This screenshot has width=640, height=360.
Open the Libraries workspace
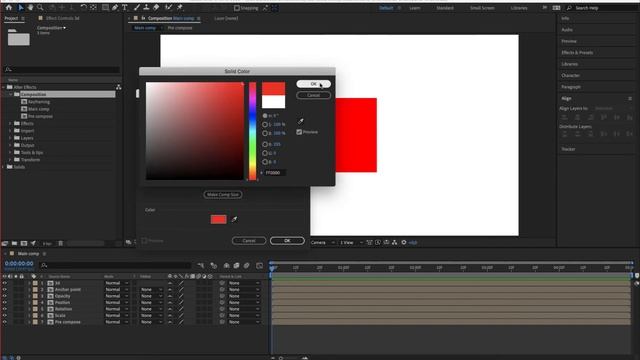[x=519, y=8]
